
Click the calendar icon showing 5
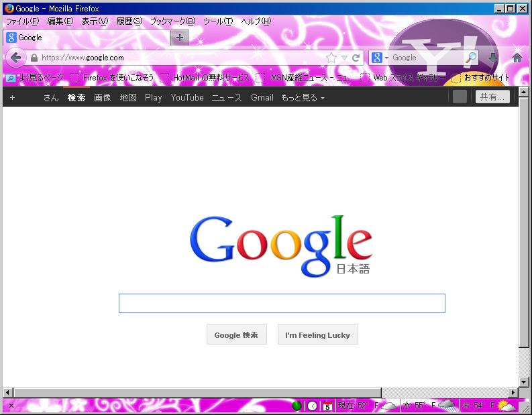pos(327,406)
